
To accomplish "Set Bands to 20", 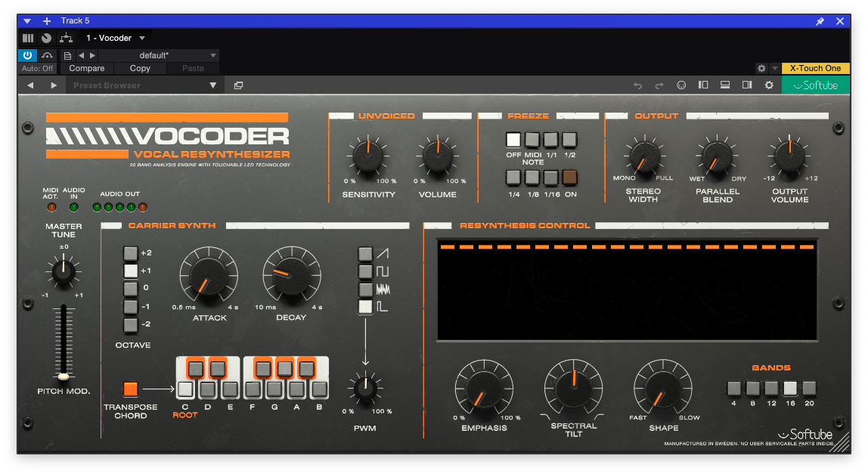I will (x=809, y=388).
